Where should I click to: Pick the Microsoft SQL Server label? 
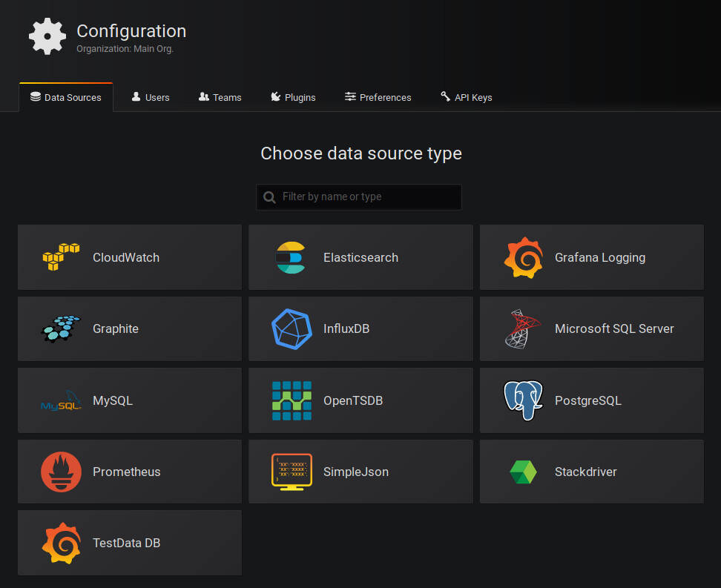pyautogui.click(x=614, y=328)
